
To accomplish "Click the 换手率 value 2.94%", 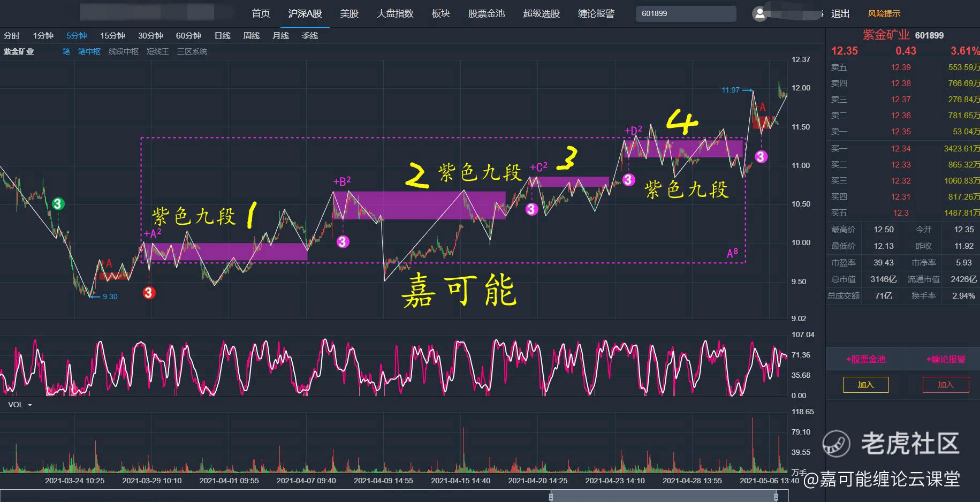I will 963,296.
